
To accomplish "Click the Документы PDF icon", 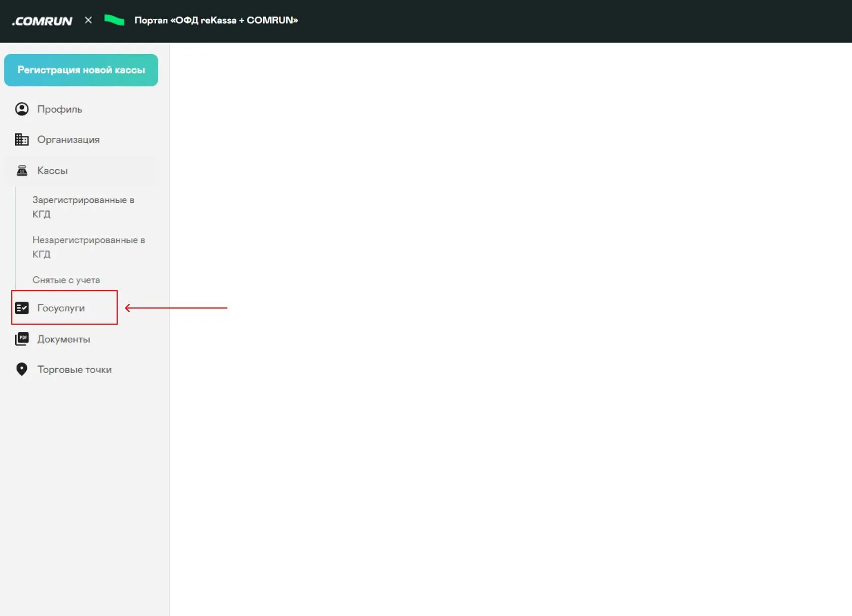I will pyautogui.click(x=22, y=339).
